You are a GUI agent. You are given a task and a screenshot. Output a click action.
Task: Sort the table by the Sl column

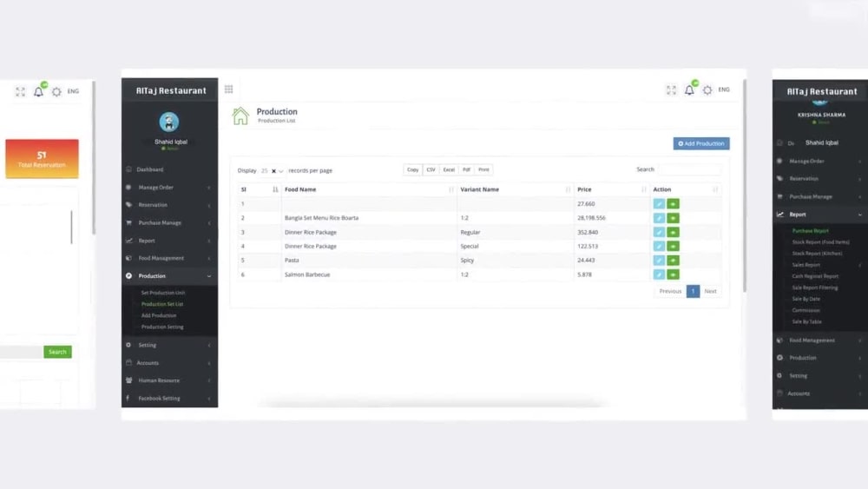coord(259,189)
